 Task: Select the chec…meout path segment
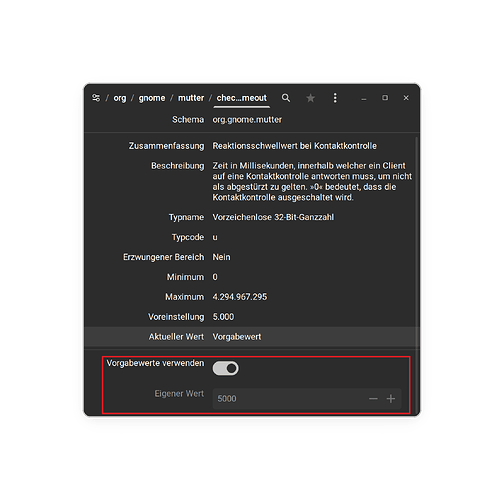point(242,98)
